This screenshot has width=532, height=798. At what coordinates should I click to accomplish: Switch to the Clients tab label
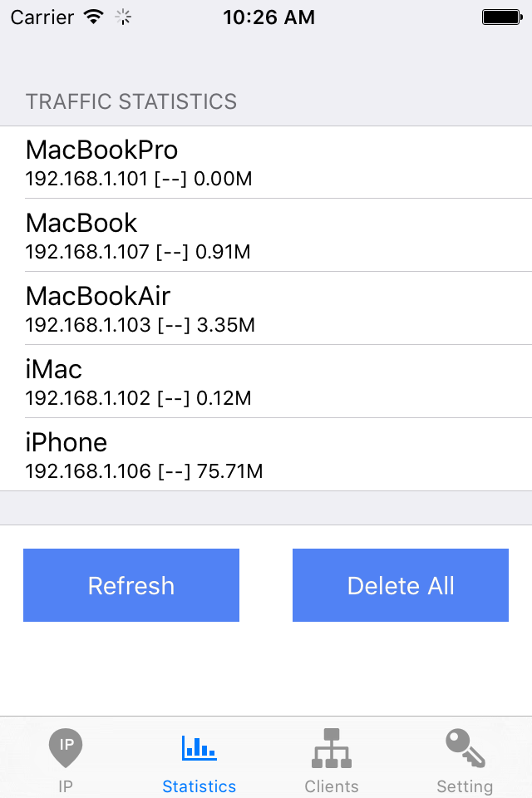[332, 786]
